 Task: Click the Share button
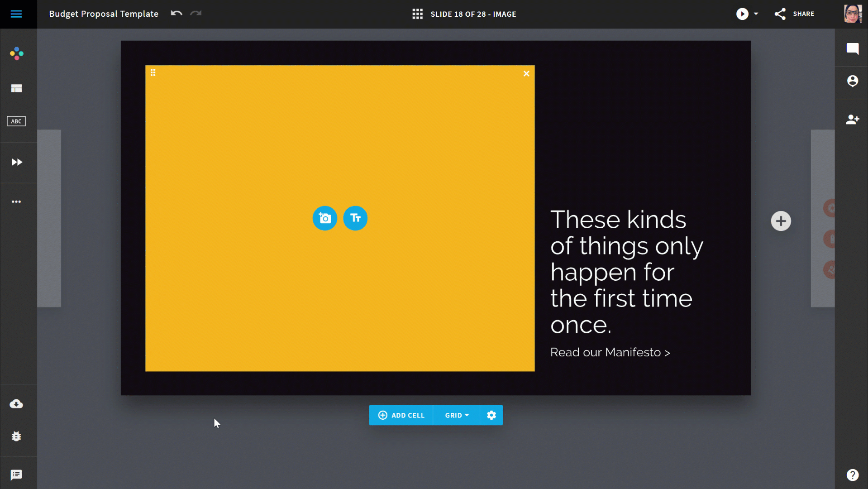click(794, 14)
